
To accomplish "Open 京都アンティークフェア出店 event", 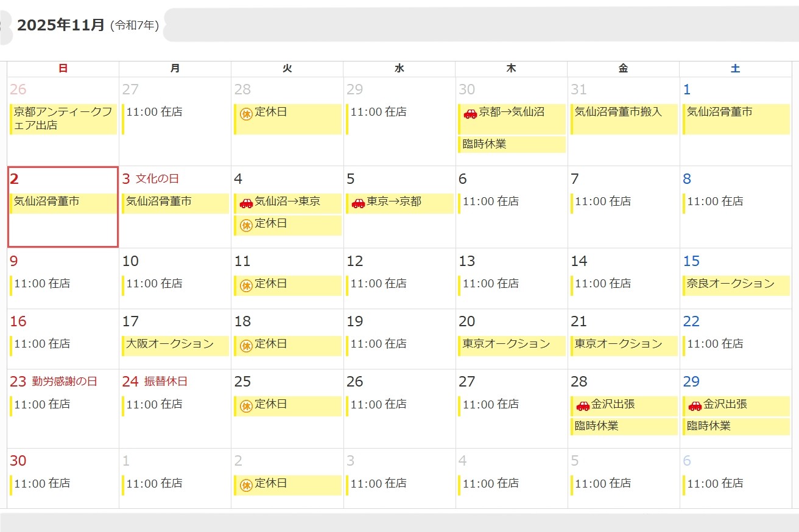I will click(63, 119).
